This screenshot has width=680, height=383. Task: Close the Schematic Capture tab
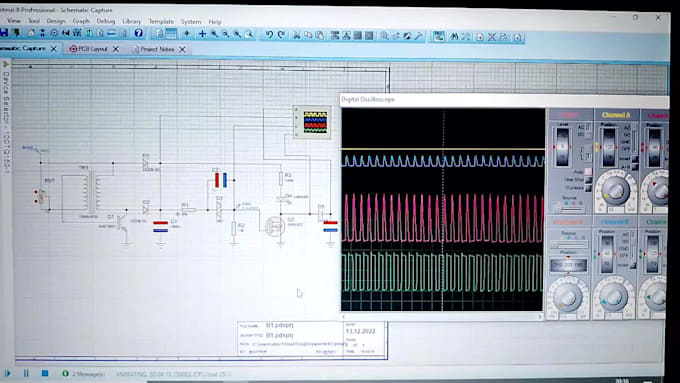point(53,49)
